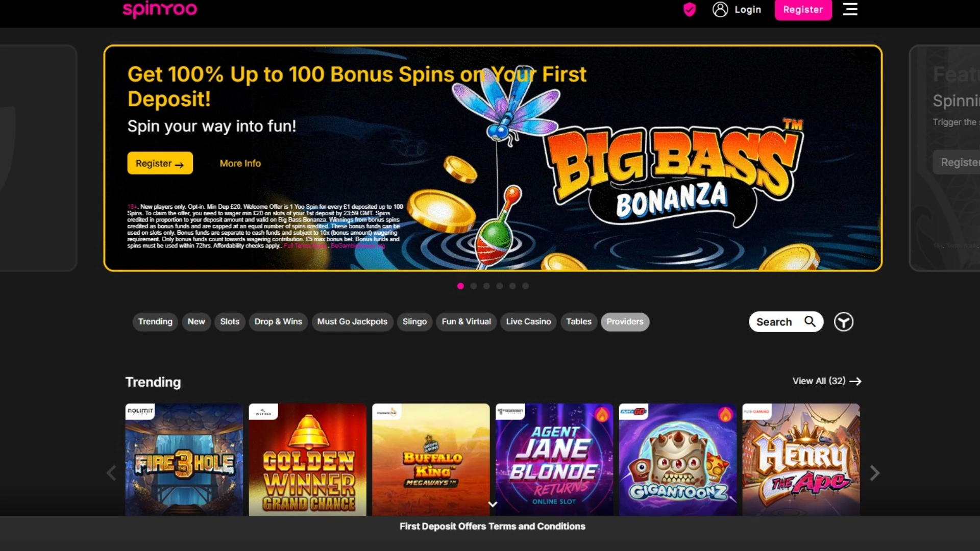The height and width of the screenshot is (551, 980).
Task: Click the search magnifier icon
Action: [810, 321]
